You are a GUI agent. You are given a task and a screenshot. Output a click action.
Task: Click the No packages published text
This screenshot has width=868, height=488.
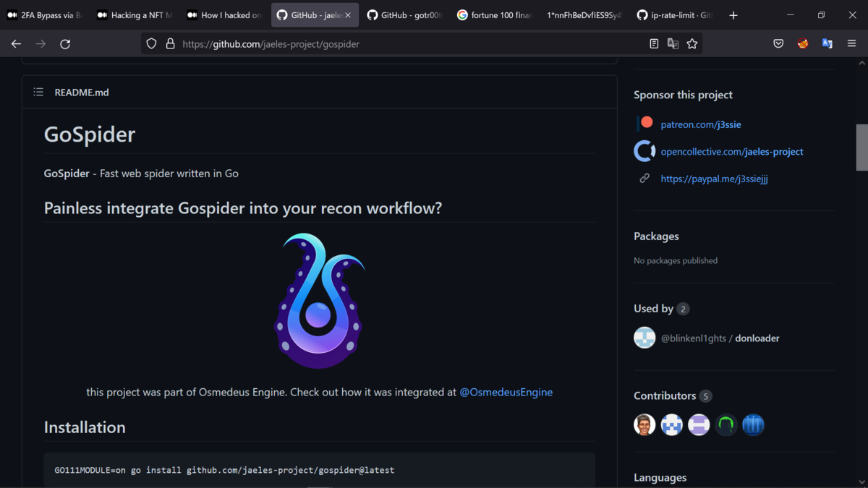tap(676, 260)
